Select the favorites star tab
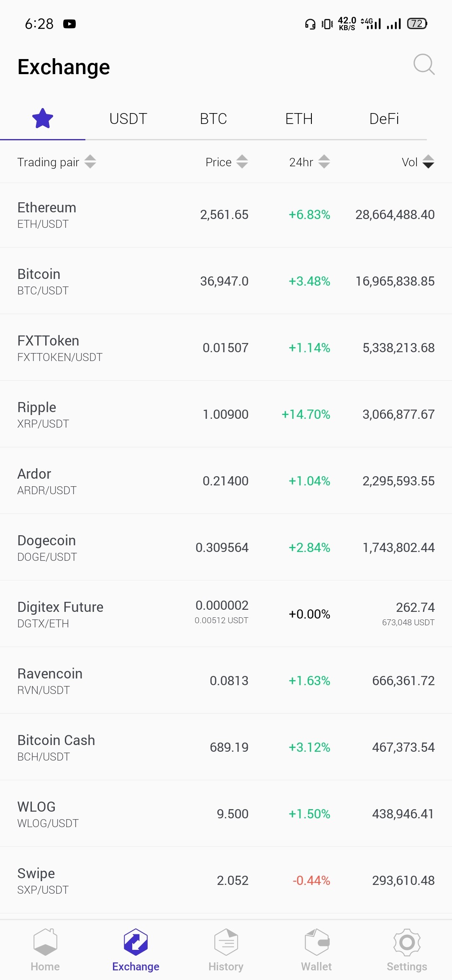The image size is (452, 980). pyautogui.click(x=43, y=119)
